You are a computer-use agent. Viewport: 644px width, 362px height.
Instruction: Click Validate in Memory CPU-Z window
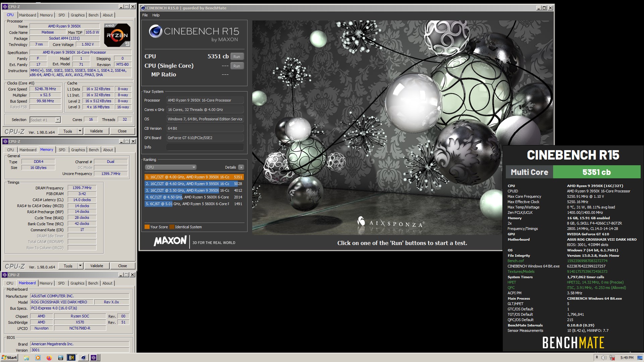point(97,266)
